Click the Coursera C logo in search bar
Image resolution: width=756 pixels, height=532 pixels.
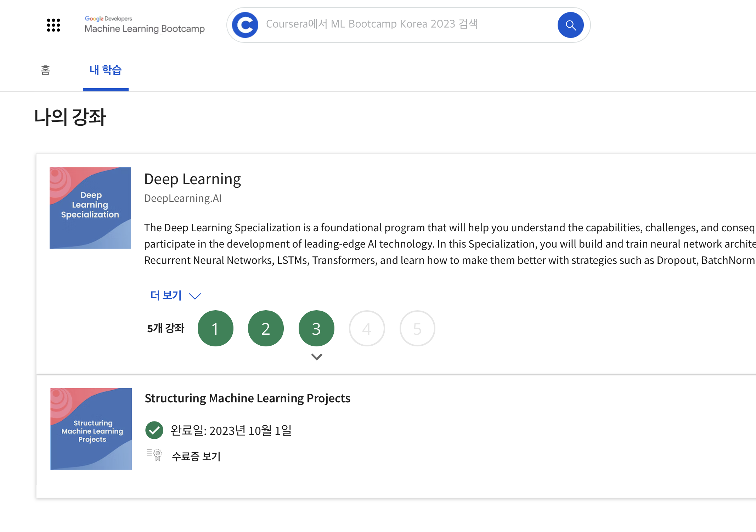click(x=245, y=25)
